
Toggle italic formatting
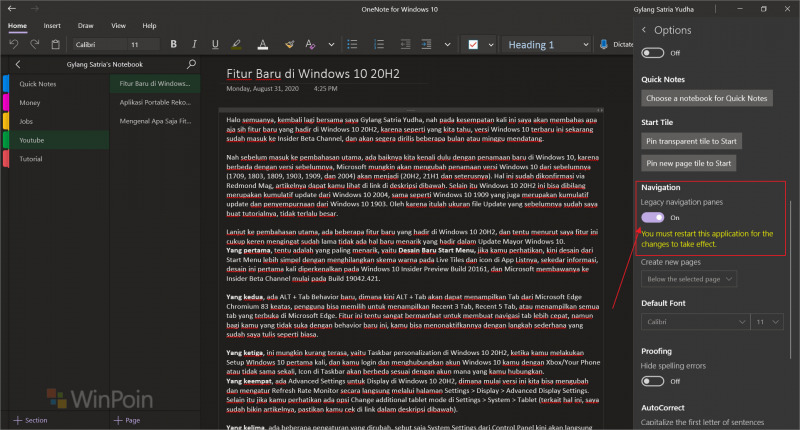pos(194,44)
